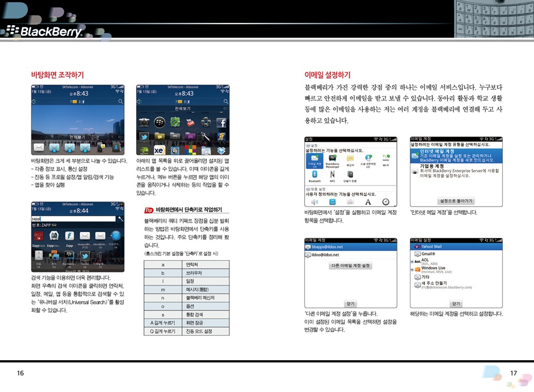The height and width of the screenshot is (392, 534).
Task: Open the XE currency app icon
Action: [x=160, y=151]
